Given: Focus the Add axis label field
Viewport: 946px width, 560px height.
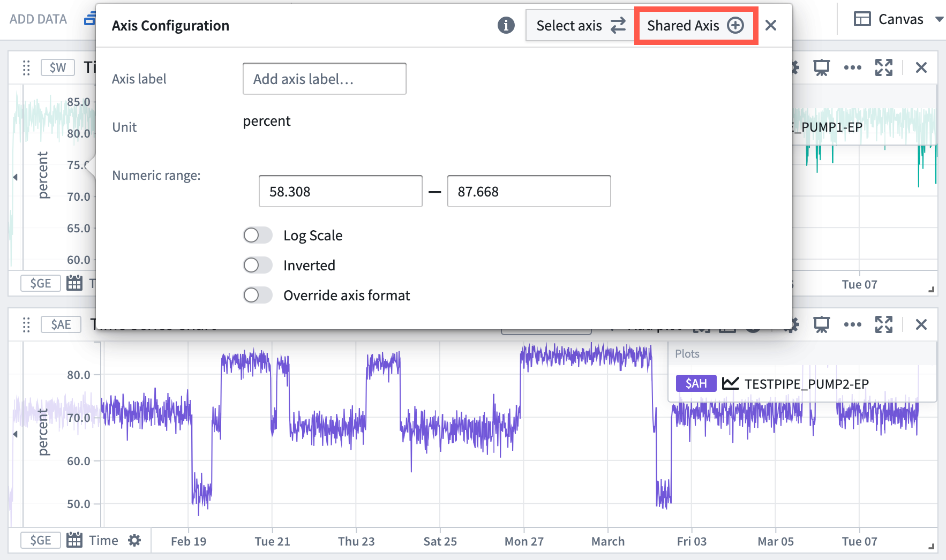Looking at the screenshot, I should pyautogui.click(x=324, y=79).
